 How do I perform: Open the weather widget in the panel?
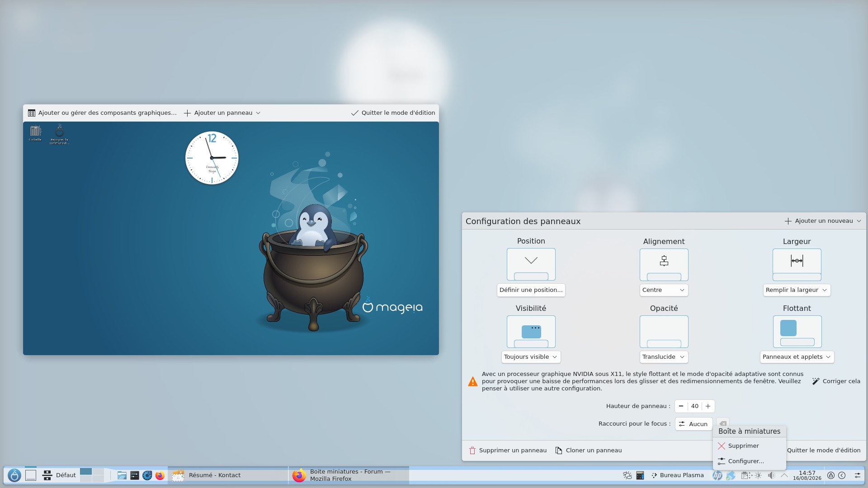click(627, 475)
